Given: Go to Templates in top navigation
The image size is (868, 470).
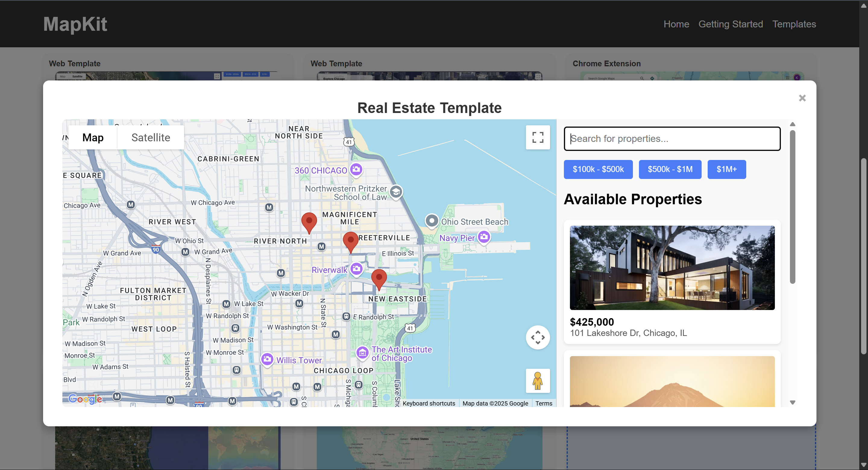Looking at the screenshot, I should pyautogui.click(x=794, y=24).
